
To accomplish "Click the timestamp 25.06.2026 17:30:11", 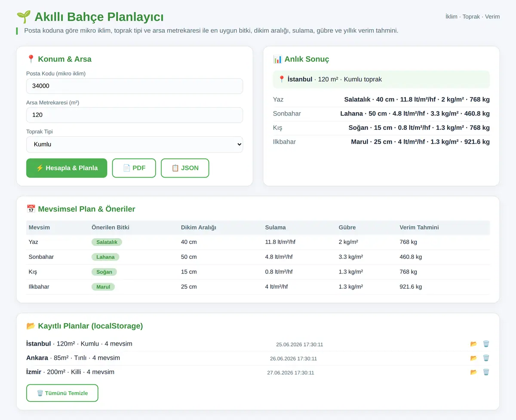I will tap(300, 344).
